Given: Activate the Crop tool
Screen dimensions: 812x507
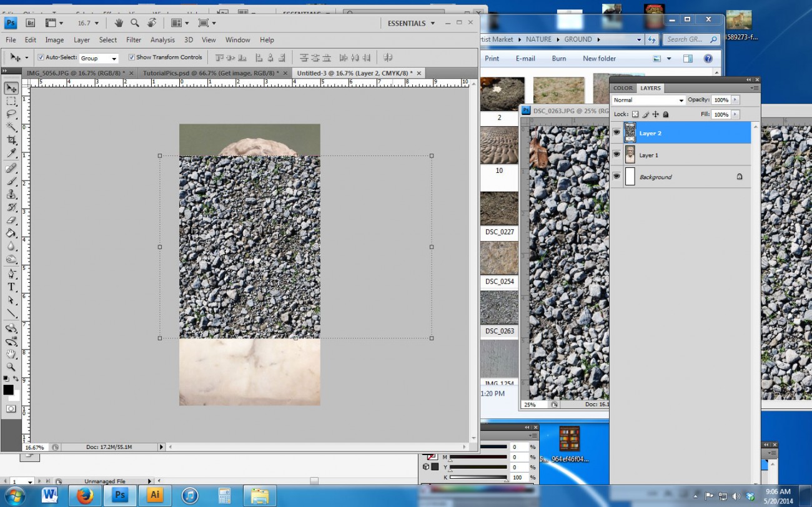Looking at the screenshot, I should 11,138.
